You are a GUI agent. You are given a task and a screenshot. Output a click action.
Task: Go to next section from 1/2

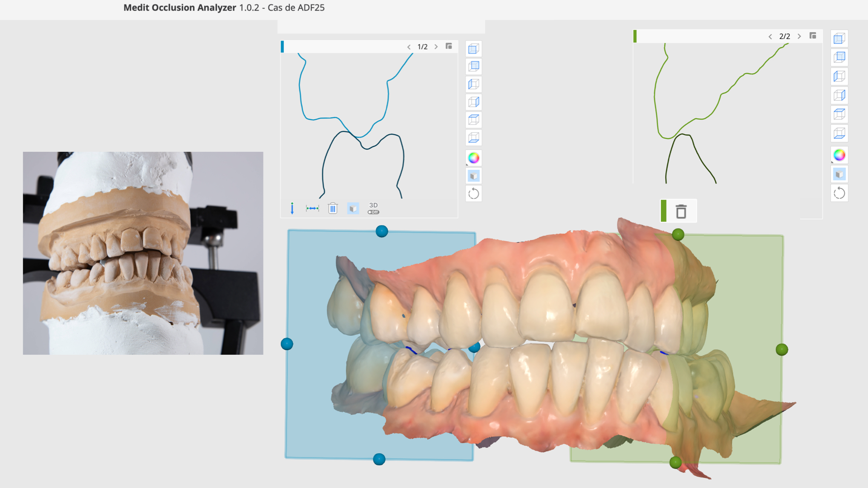click(436, 47)
